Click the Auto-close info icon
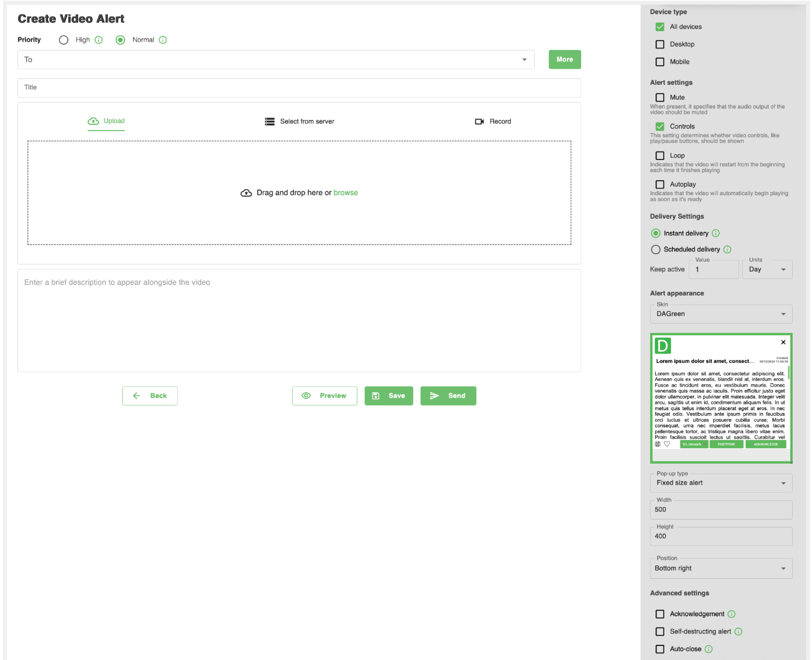The image size is (812, 660). [709, 649]
